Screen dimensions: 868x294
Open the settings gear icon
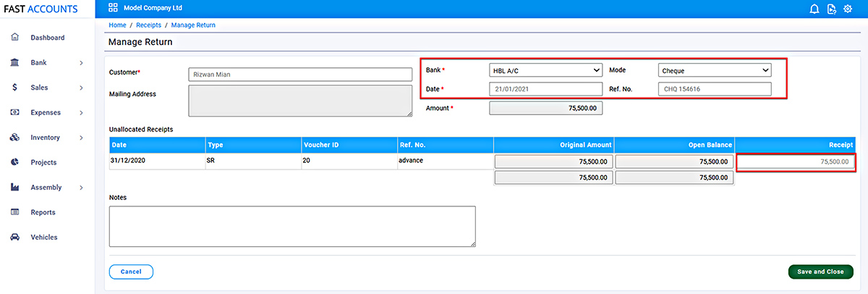tap(848, 9)
